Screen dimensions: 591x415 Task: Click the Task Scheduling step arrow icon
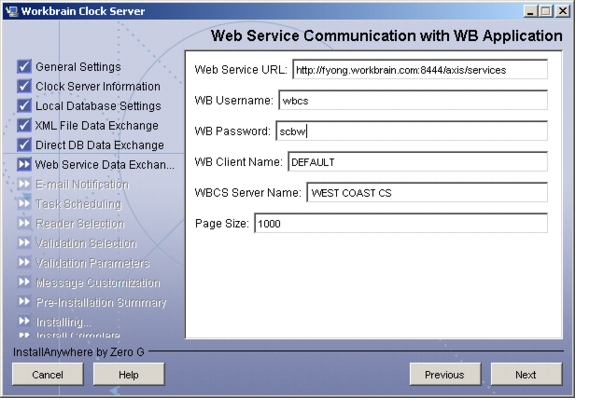(24, 204)
